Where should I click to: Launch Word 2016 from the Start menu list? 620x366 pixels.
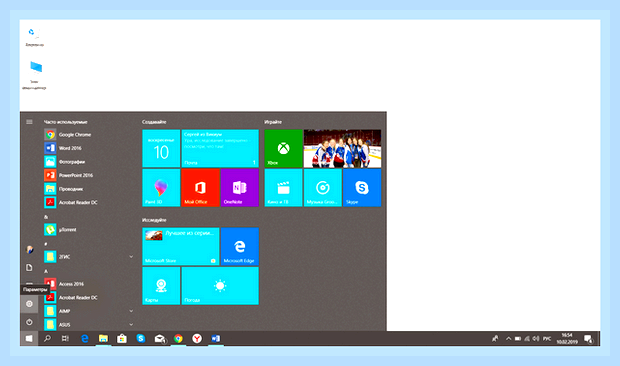89,148
